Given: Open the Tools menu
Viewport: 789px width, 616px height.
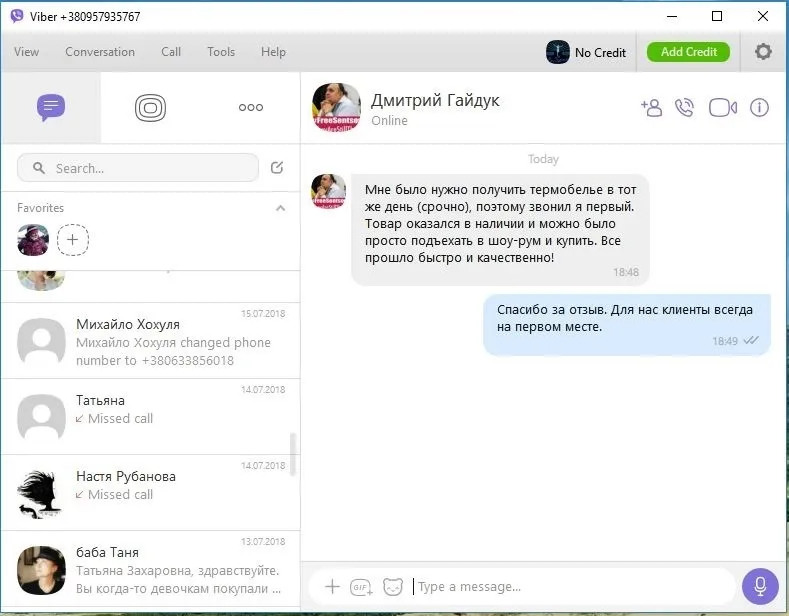Looking at the screenshot, I should point(221,52).
